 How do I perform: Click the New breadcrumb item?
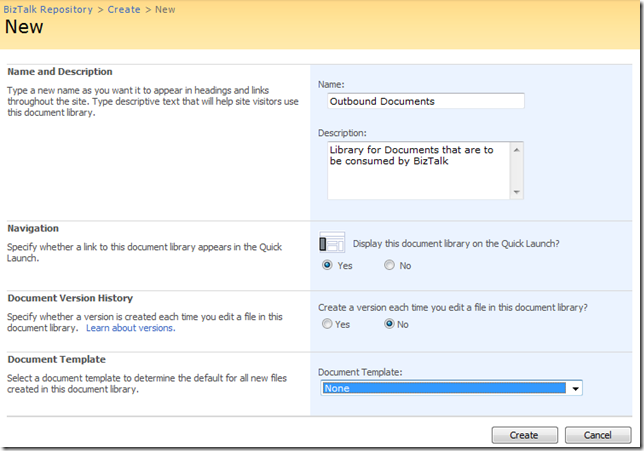(168, 9)
